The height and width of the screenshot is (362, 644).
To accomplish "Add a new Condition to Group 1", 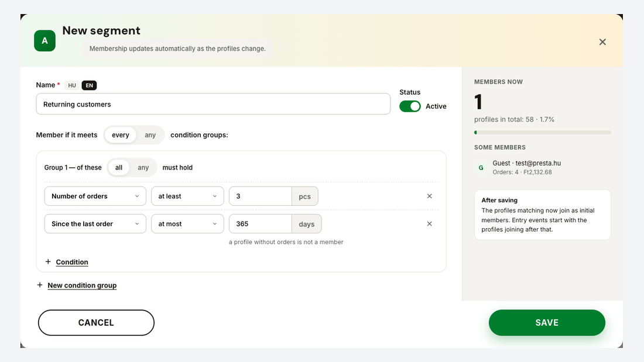I will tap(67, 262).
